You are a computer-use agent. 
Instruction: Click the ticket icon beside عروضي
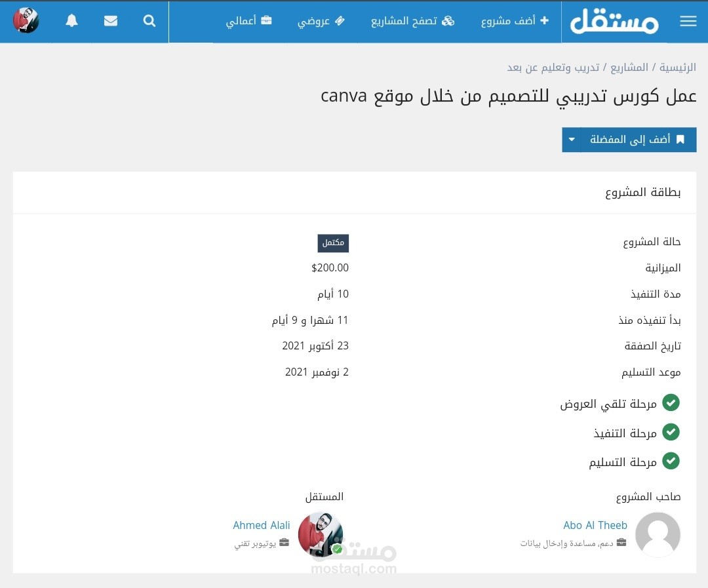pyautogui.click(x=340, y=20)
